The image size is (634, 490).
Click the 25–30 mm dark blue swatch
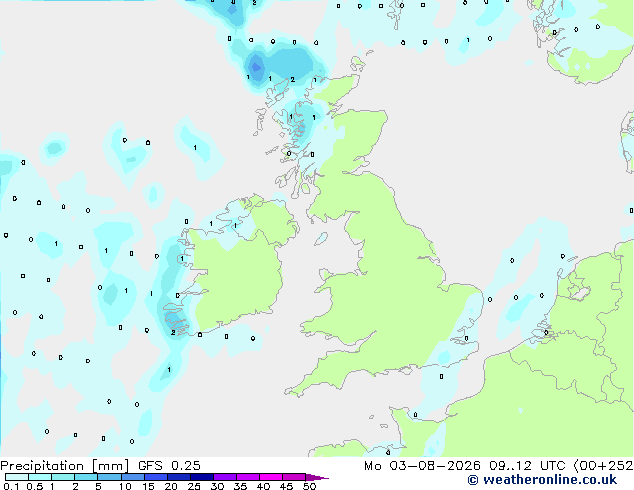pos(202,477)
